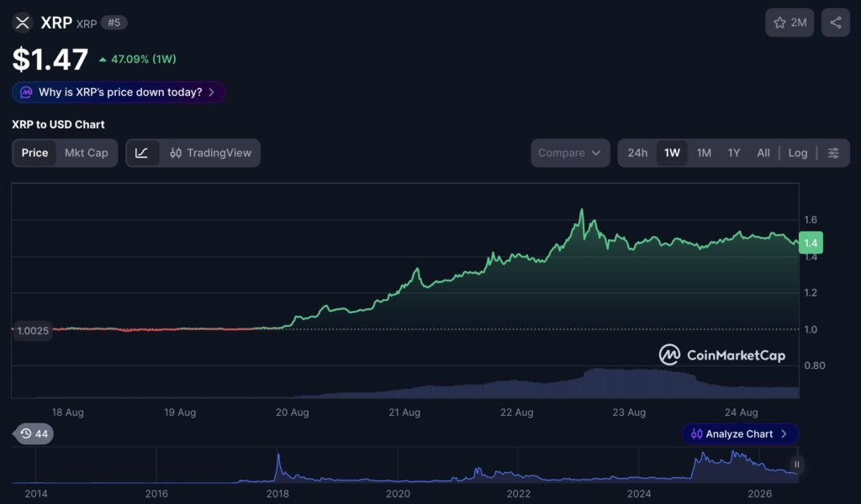Viewport: 861px width, 504px height.
Task: Set chart range to 1M
Action: click(x=704, y=153)
